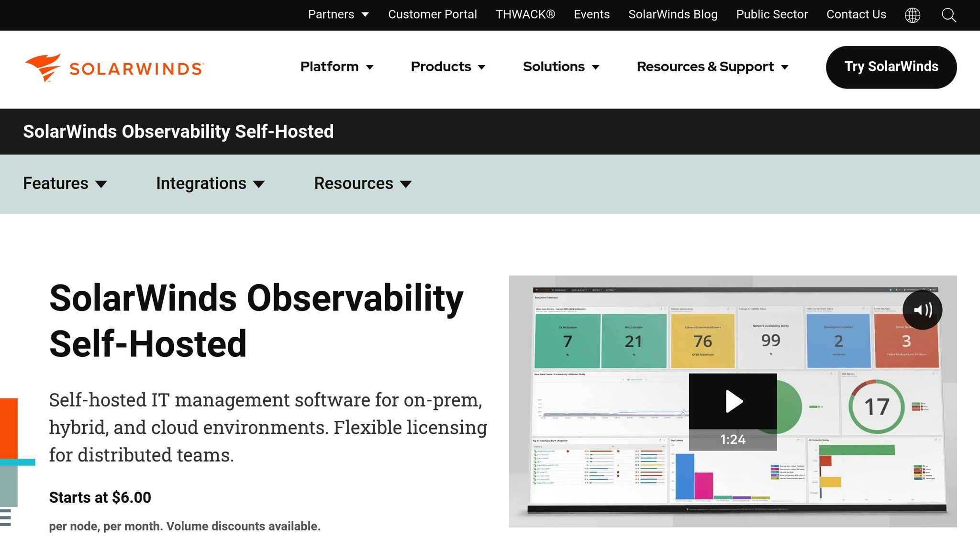
Task: Click the main SolarWinds Observability Self-Hosted heading
Action: [x=256, y=321]
